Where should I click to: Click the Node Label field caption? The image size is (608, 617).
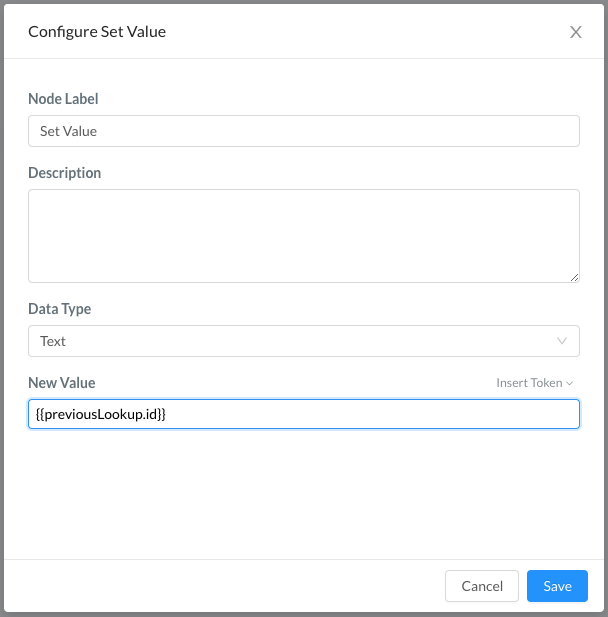(x=63, y=99)
